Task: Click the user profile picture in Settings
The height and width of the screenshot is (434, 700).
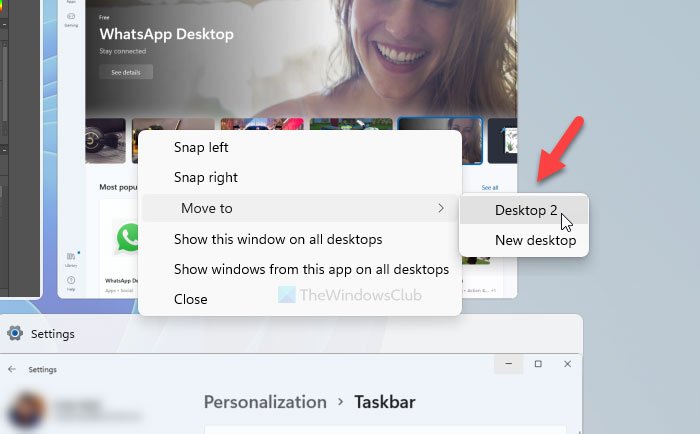Action: pos(27,410)
